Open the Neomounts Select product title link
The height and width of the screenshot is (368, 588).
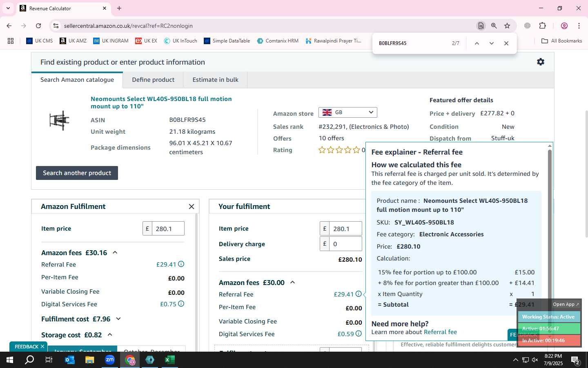click(x=161, y=103)
